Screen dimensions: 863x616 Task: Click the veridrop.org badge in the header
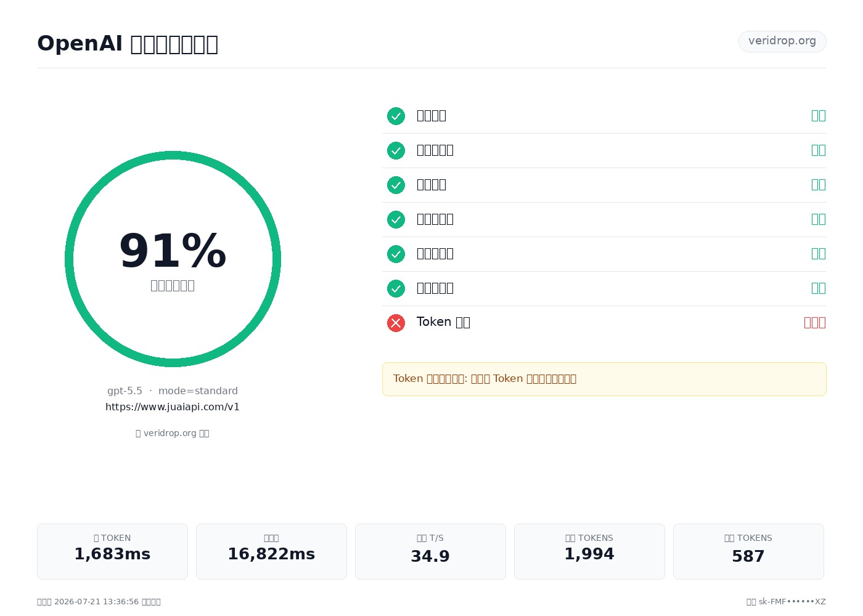pyautogui.click(x=782, y=41)
